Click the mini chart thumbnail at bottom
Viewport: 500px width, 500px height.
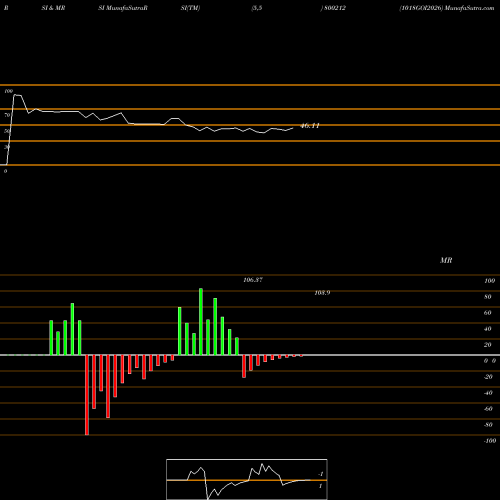tap(247, 479)
